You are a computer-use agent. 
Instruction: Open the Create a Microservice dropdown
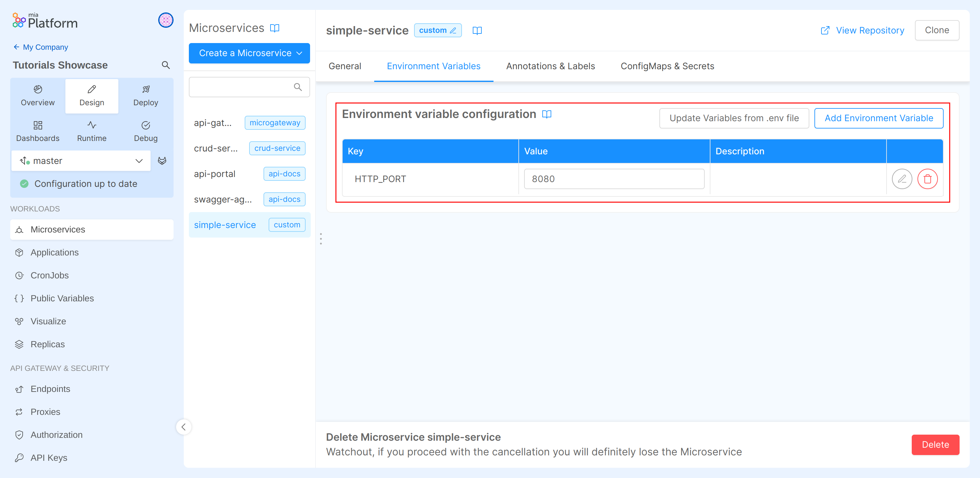click(249, 53)
